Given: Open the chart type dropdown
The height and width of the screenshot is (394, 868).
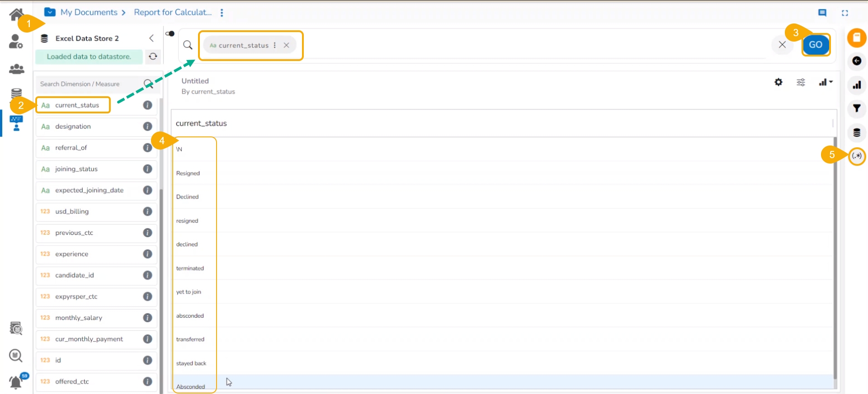Looking at the screenshot, I should pyautogui.click(x=826, y=82).
